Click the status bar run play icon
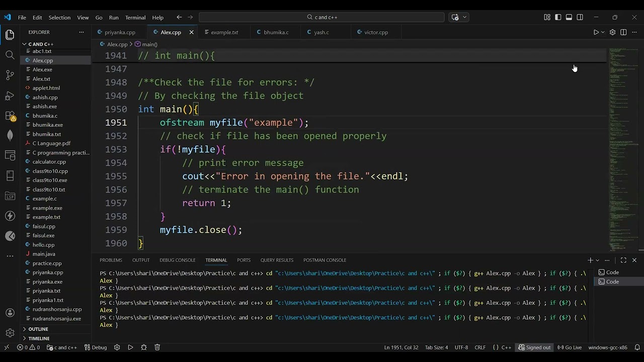 click(130, 347)
